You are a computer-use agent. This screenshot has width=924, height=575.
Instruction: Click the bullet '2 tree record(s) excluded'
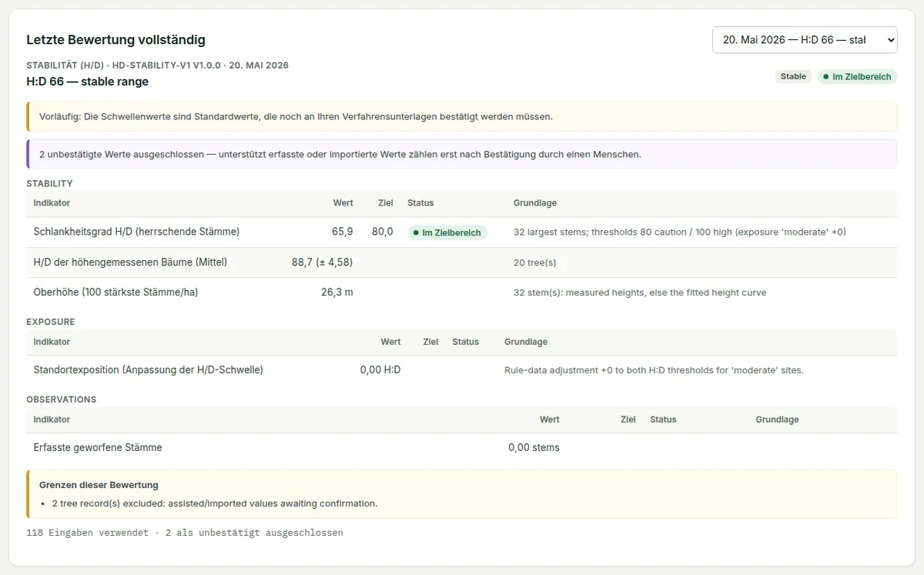click(x=215, y=503)
